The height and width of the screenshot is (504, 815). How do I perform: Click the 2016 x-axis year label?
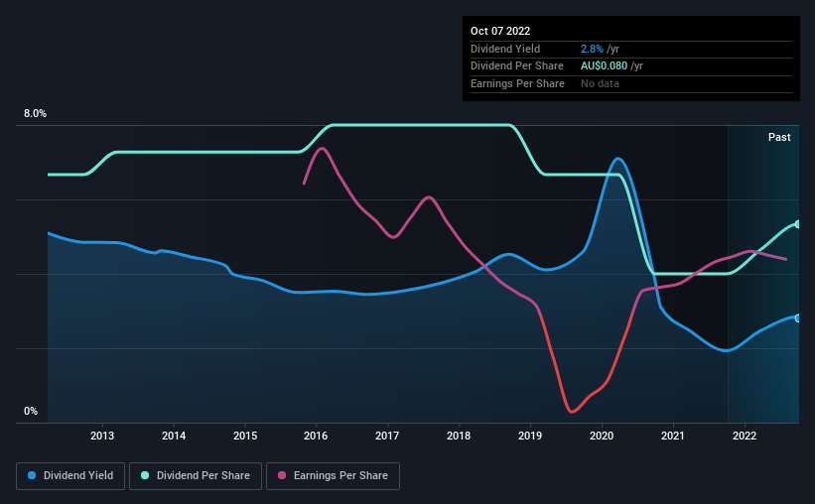point(316,436)
